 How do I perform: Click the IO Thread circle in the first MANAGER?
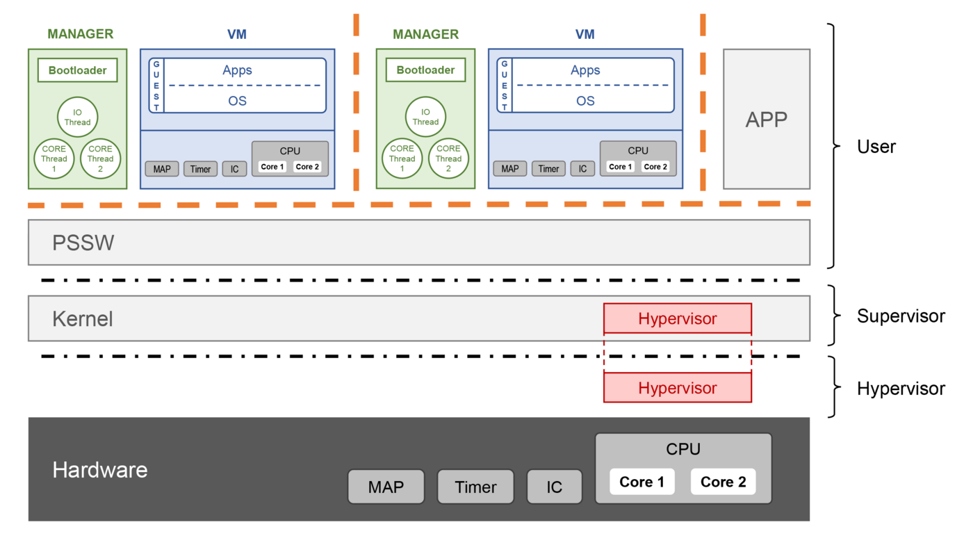(77, 117)
